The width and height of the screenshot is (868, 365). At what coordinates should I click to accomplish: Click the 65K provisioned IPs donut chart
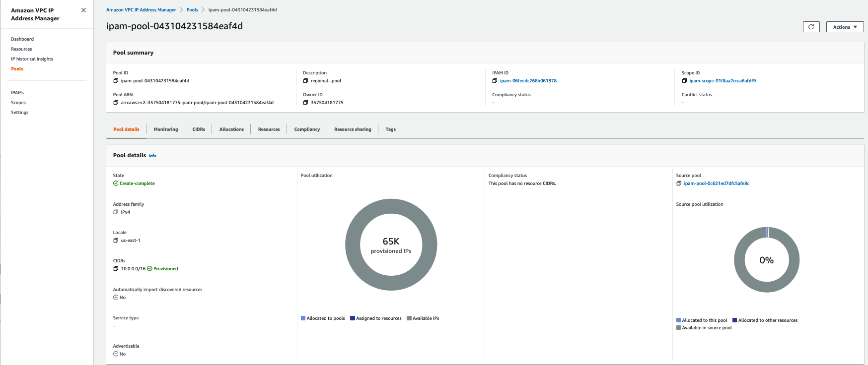click(x=391, y=244)
